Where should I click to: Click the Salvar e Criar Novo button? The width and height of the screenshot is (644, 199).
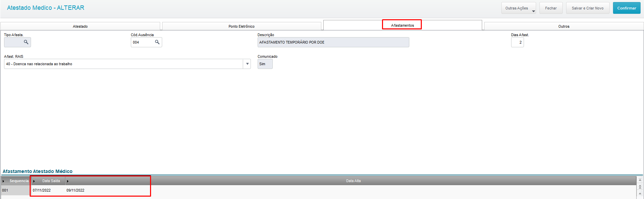(x=587, y=8)
